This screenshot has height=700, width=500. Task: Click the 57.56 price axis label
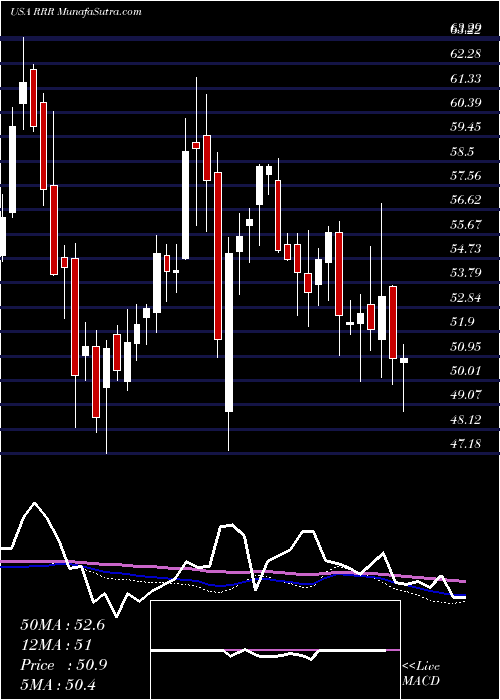coord(466,175)
